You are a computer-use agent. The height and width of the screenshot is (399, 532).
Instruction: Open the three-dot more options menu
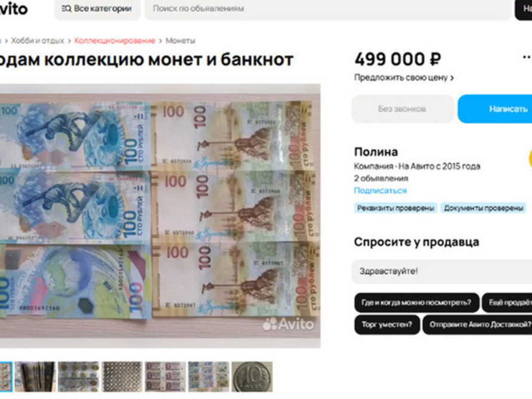(527, 57)
